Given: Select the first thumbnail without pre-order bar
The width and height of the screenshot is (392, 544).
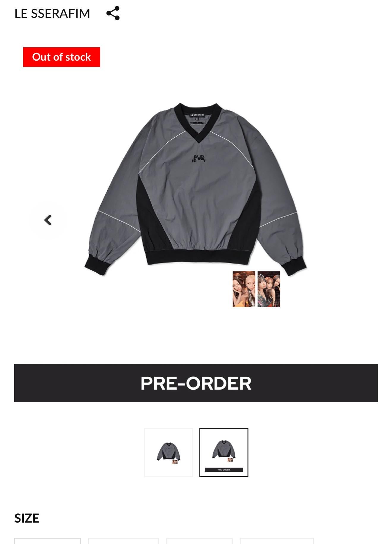Looking at the screenshot, I should tap(169, 452).
